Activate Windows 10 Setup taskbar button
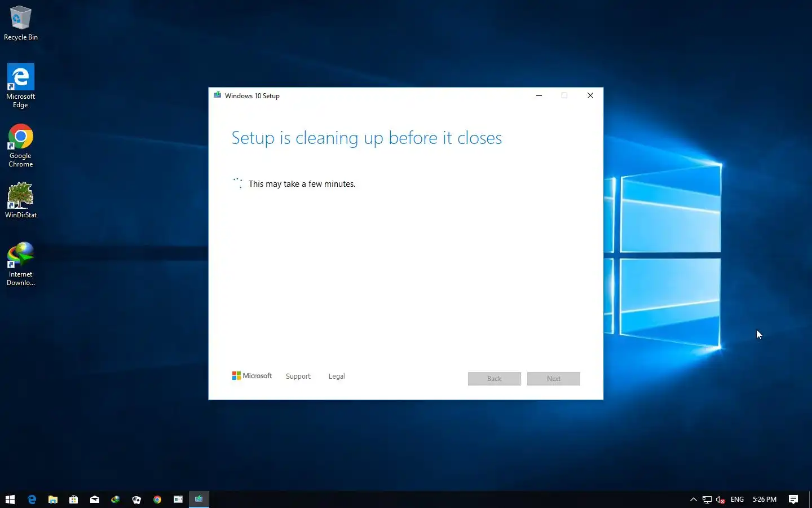 199,500
